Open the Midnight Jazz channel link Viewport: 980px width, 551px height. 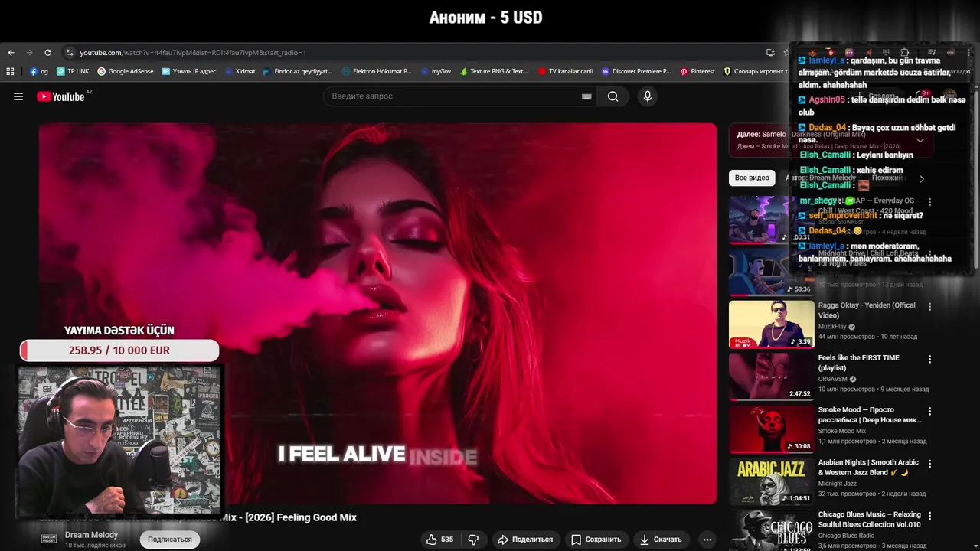point(838,484)
